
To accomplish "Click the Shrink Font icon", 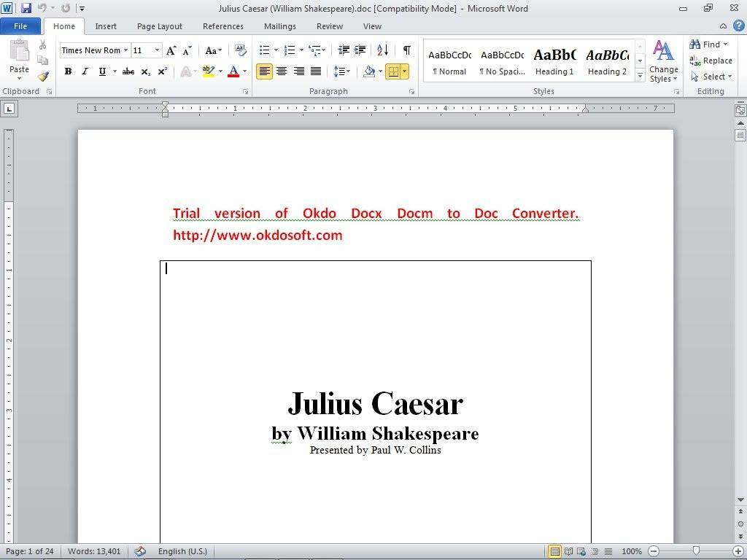I will (187, 50).
